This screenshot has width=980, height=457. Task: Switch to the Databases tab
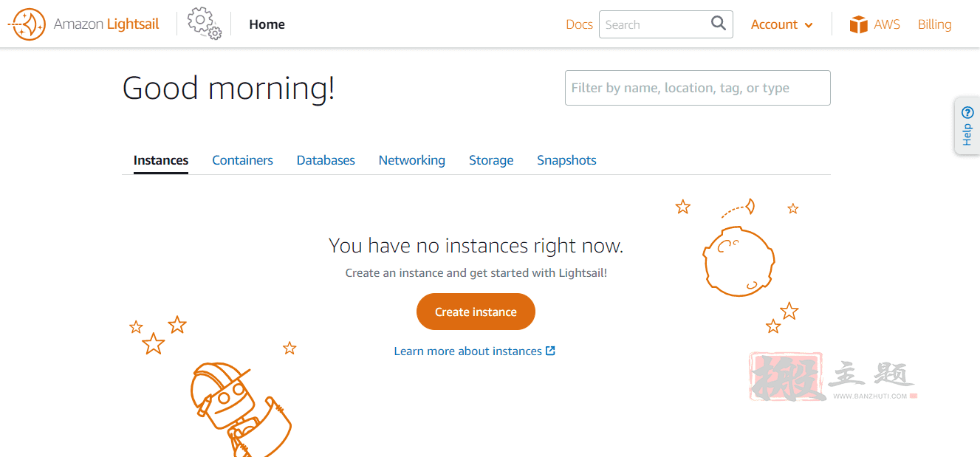click(x=326, y=160)
